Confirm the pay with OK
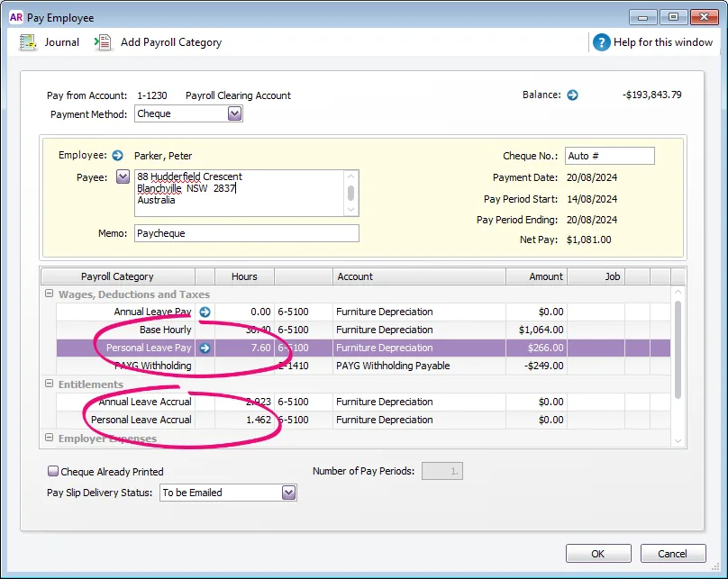 (597, 553)
